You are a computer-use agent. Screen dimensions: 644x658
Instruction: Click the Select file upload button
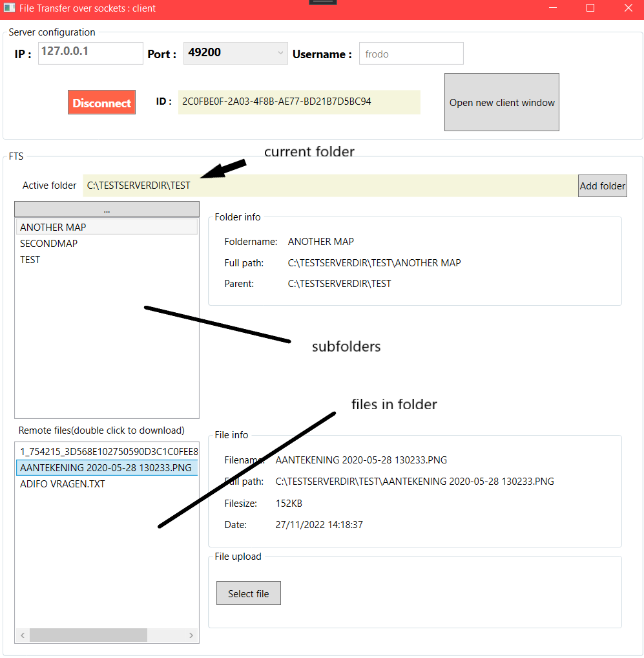tap(248, 593)
